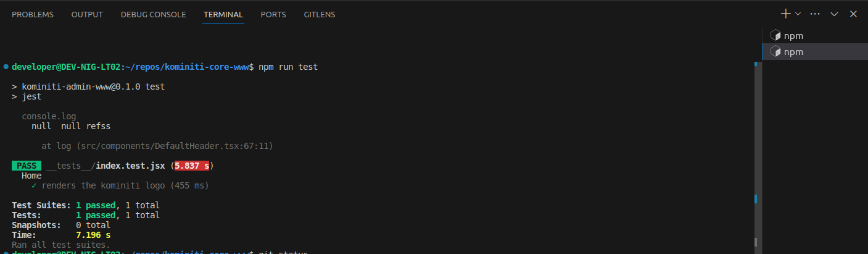Click the lower blue marker in the terminal scrollbar
This screenshot has width=868, height=254.
pos(756,199)
